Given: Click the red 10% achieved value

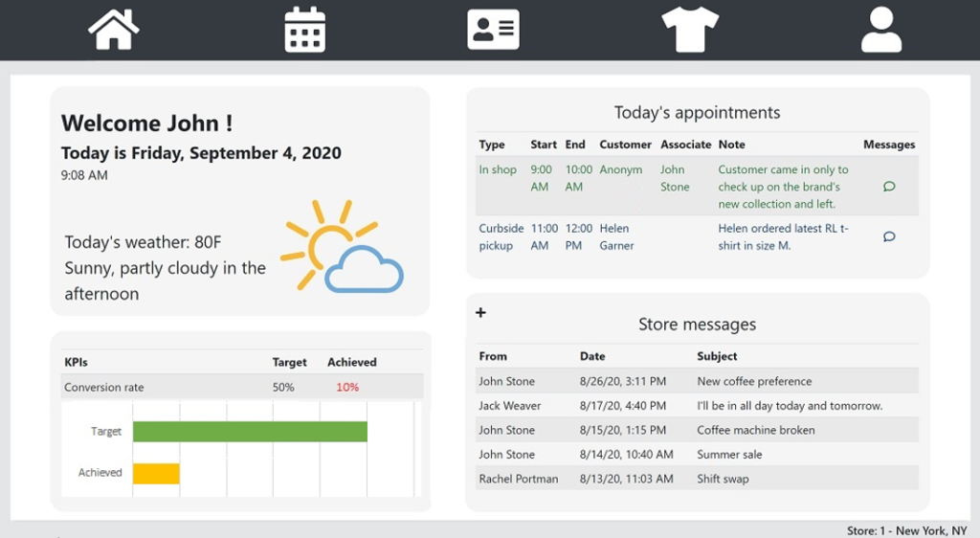Looking at the screenshot, I should point(347,387).
